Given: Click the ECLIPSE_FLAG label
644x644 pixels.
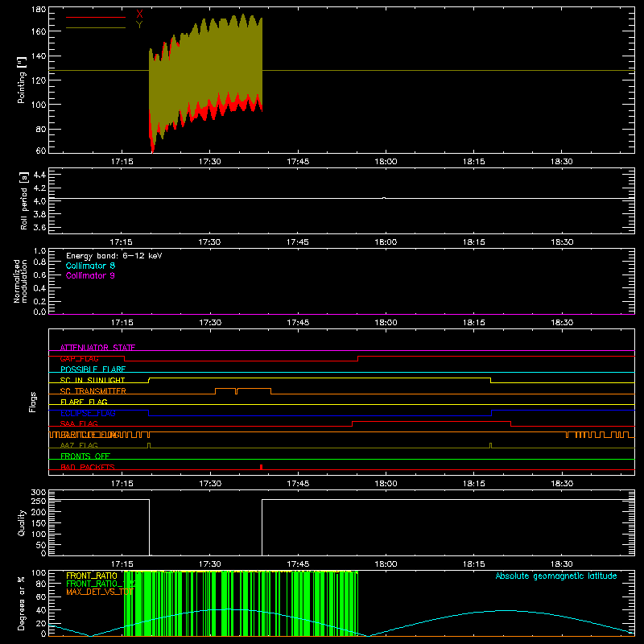Looking at the screenshot, I should tap(88, 413).
